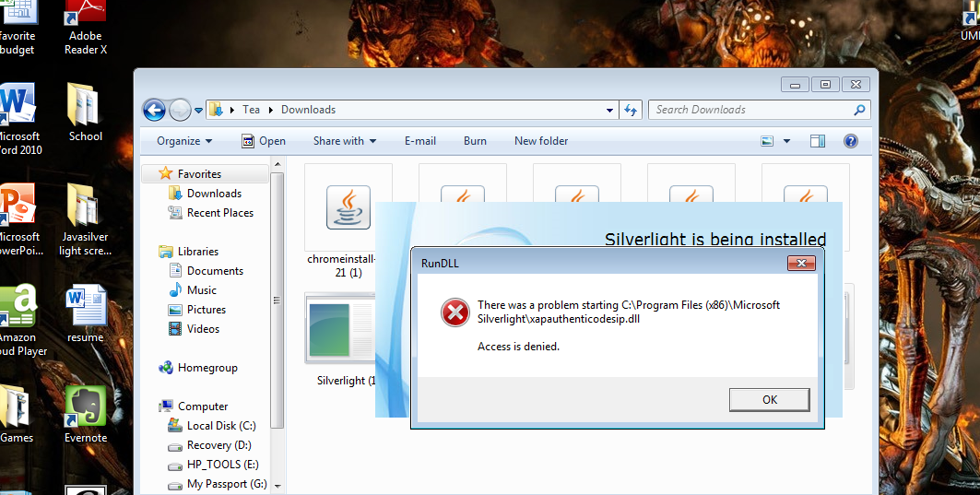Toggle the preview pane button

pyautogui.click(x=818, y=141)
